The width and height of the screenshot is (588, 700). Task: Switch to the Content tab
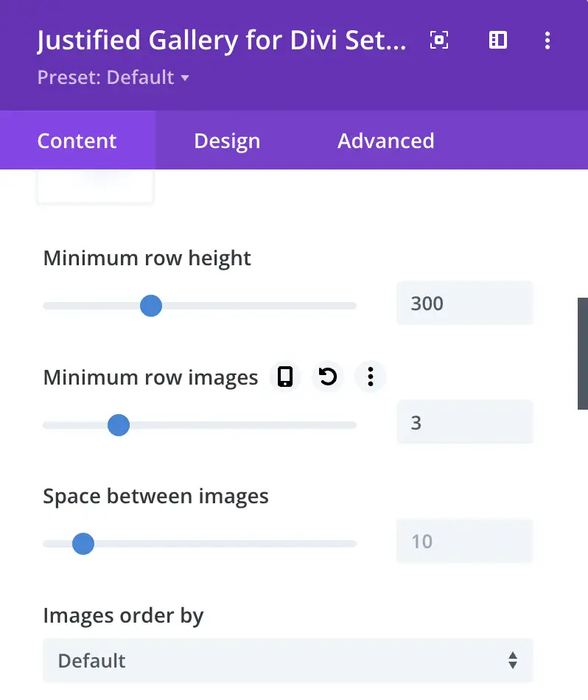point(77,141)
